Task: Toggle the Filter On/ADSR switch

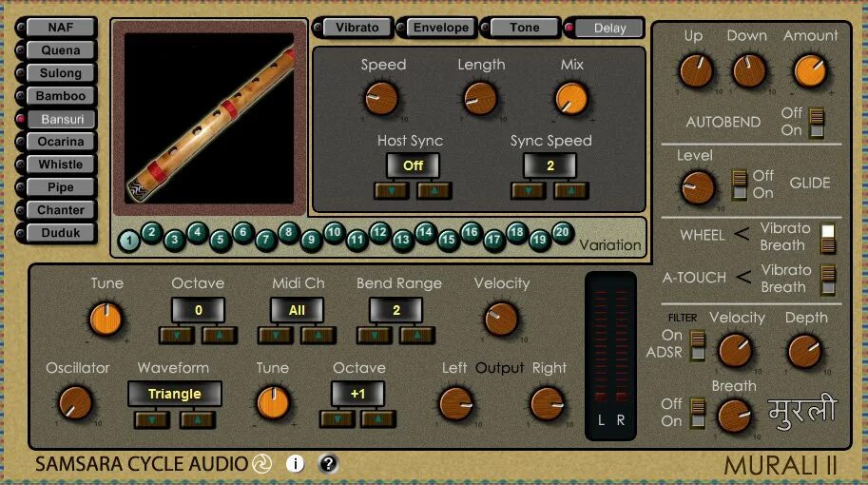Action: tap(698, 345)
